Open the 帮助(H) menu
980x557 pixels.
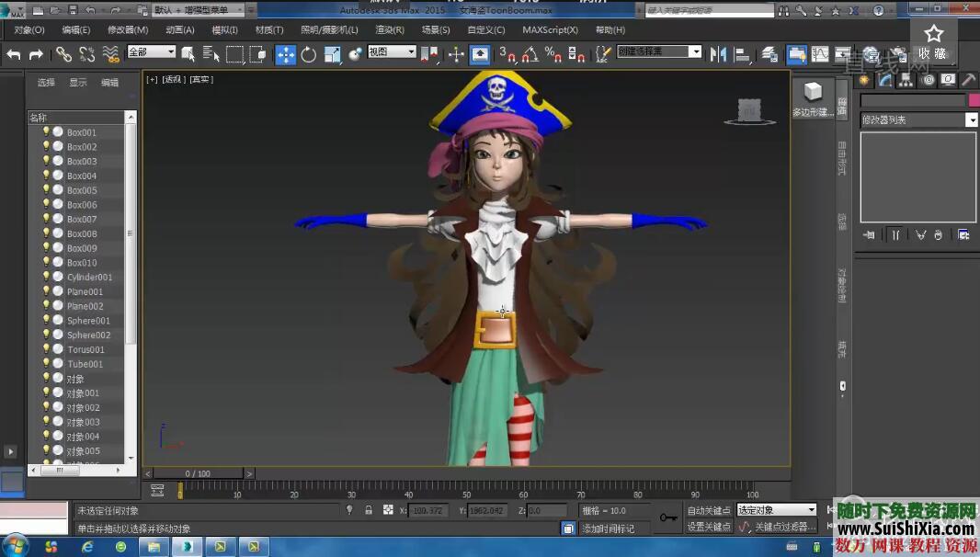pos(610,30)
